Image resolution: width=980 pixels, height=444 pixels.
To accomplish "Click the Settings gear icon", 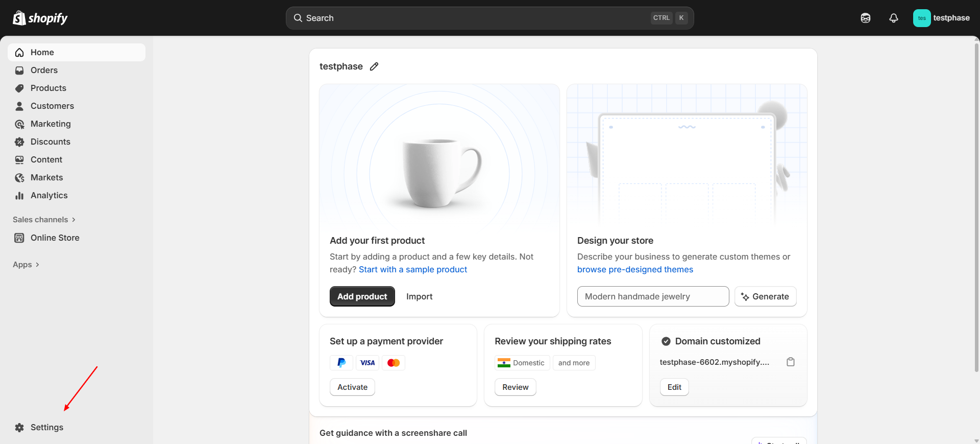I will 19,428.
